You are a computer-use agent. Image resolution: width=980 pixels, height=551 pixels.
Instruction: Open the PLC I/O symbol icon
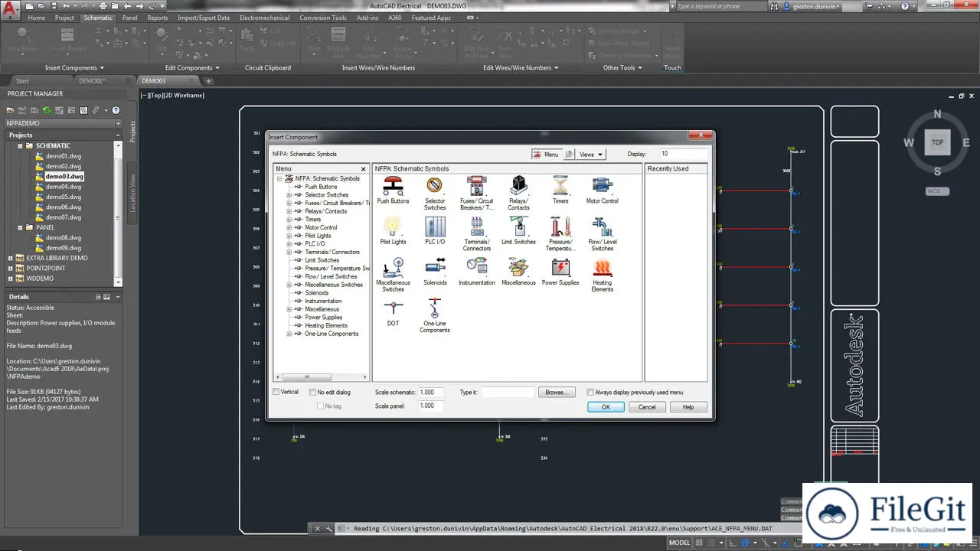tap(435, 227)
